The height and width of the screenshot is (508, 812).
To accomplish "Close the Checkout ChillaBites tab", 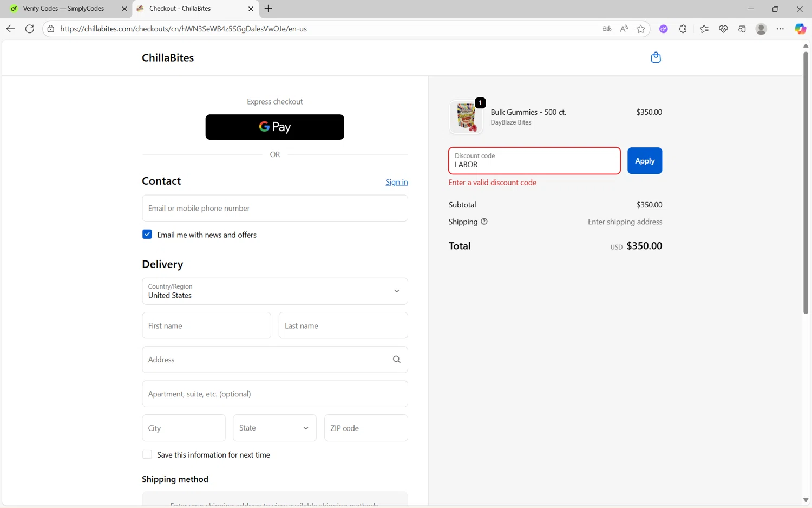I will (x=251, y=9).
